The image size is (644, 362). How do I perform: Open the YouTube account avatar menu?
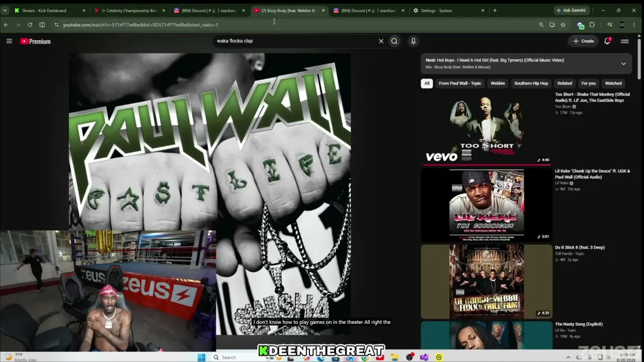point(625,41)
